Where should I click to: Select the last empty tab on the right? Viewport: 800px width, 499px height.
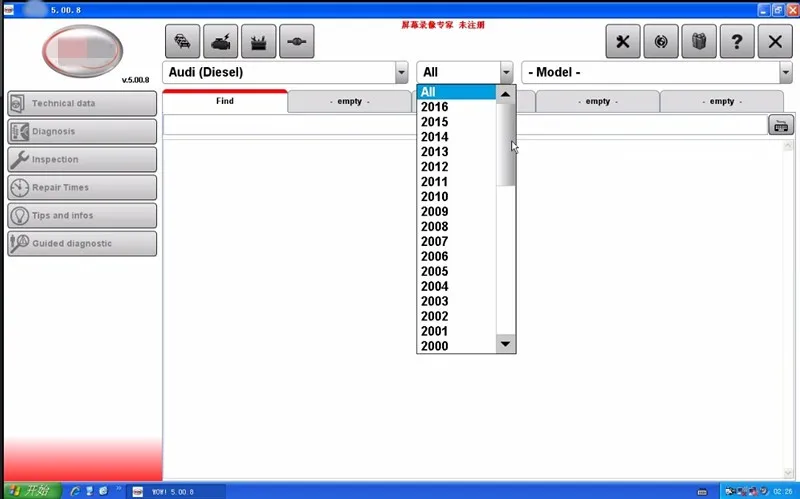(721, 102)
